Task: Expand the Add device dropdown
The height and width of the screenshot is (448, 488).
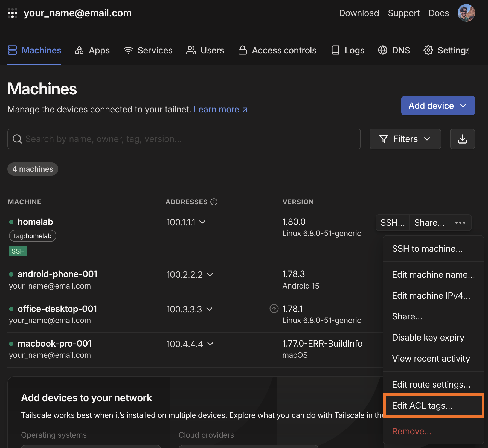Action: point(438,106)
